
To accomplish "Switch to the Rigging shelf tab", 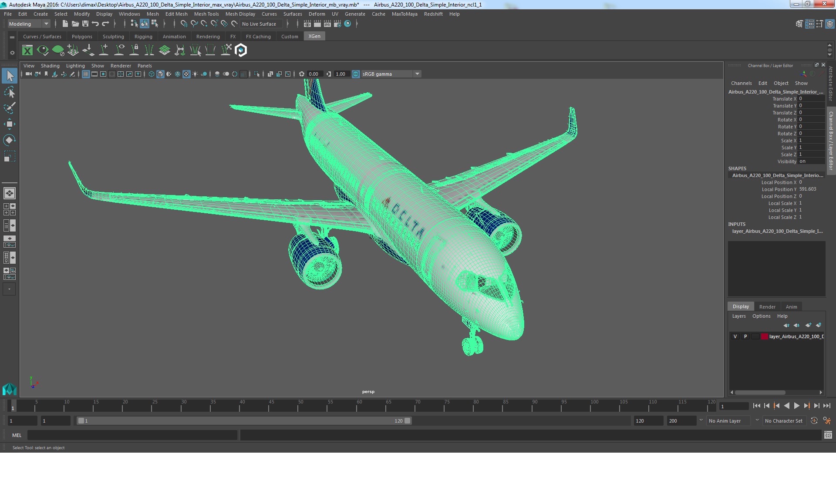I will click(143, 37).
